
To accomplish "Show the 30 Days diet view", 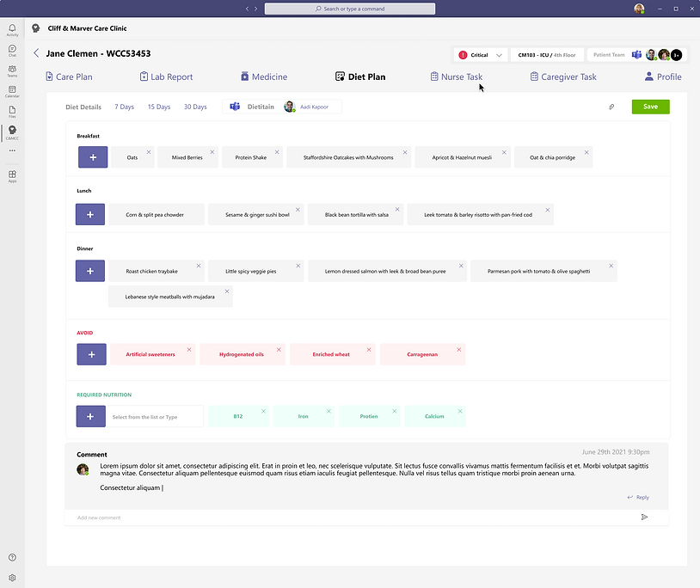I will point(195,107).
